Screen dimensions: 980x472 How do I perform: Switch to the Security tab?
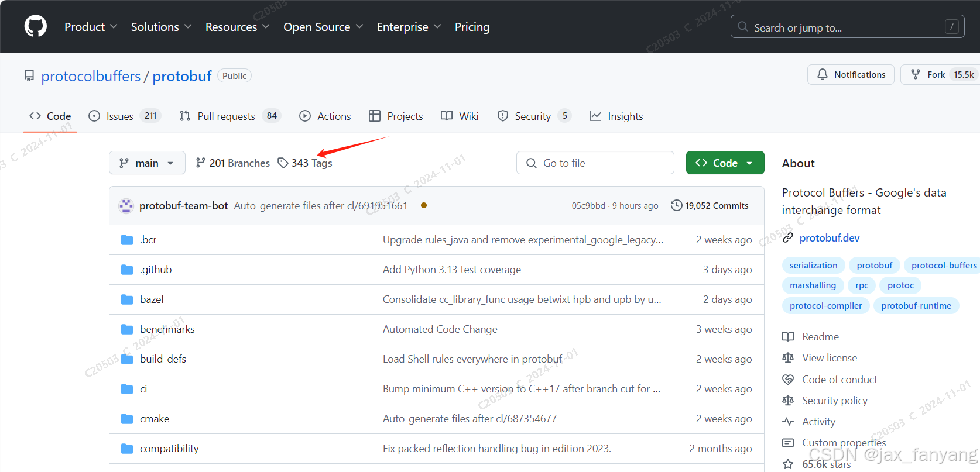[x=534, y=116]
